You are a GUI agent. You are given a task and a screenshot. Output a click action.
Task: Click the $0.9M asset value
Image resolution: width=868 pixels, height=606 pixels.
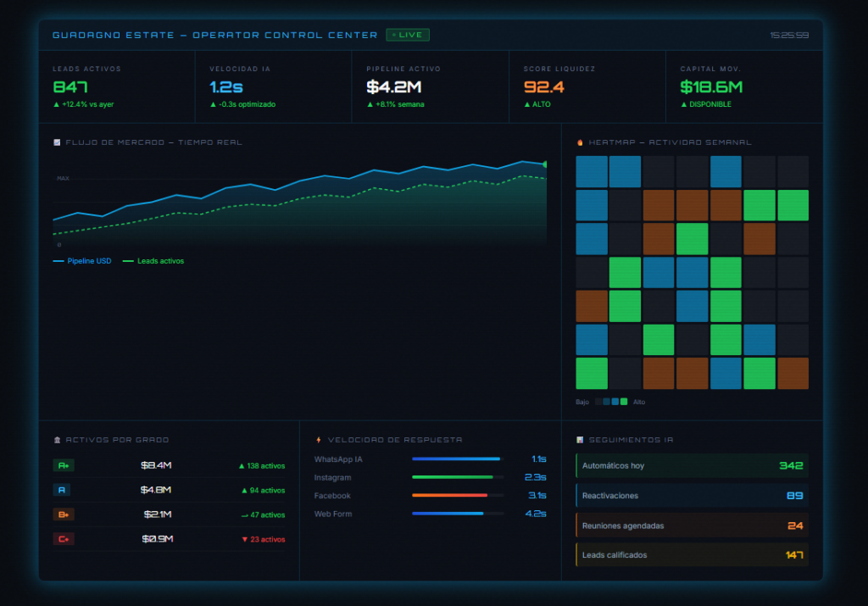157,539
